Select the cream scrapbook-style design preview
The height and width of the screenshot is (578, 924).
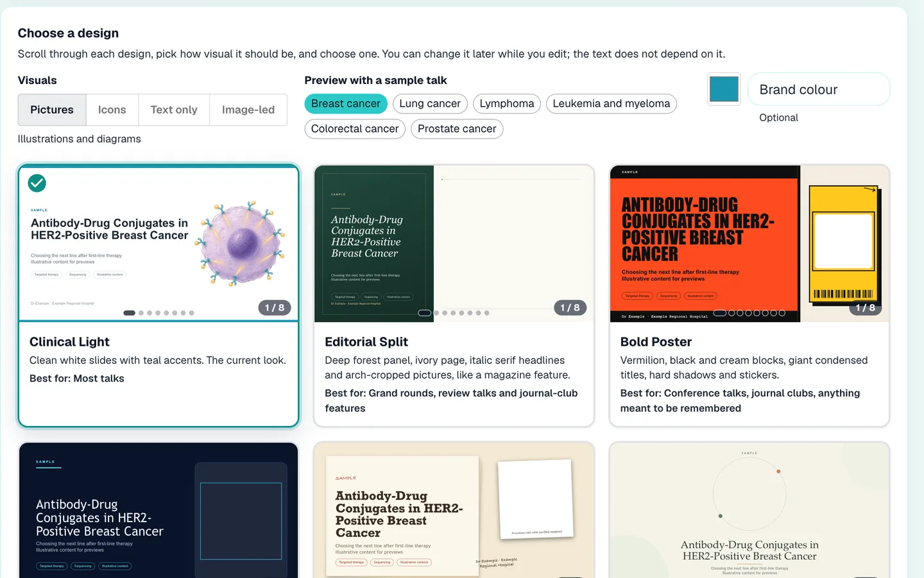point(454,510)
